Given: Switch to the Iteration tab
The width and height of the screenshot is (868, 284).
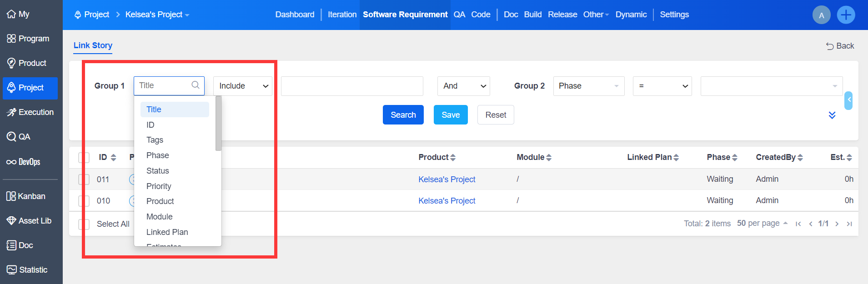Looking at the screenshot, I should coord(342,15).
